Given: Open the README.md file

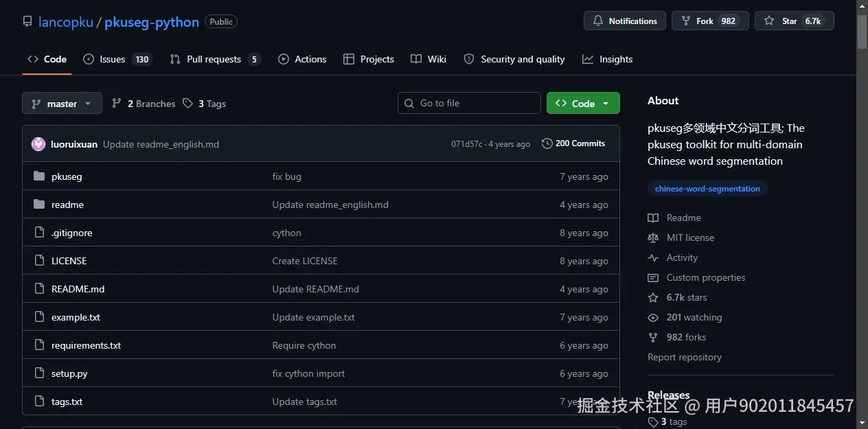Looking at the screenshot, I should (78, 289).
